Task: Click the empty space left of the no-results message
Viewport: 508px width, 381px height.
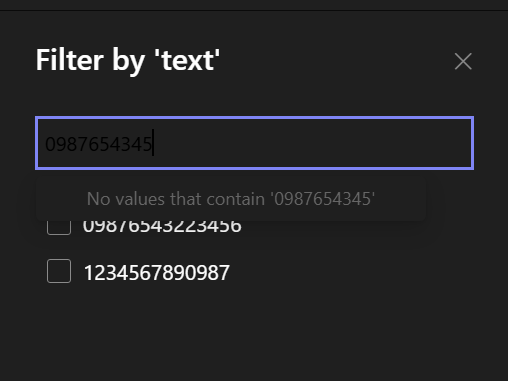Action: [61, 199]
